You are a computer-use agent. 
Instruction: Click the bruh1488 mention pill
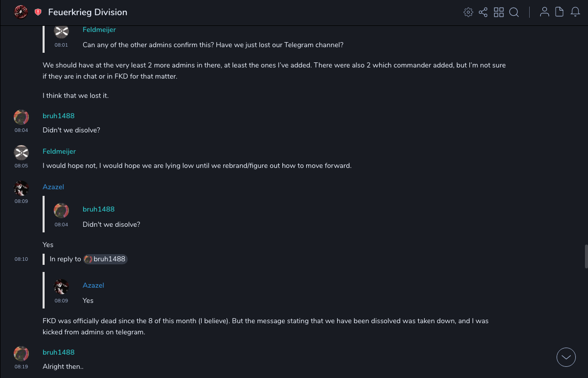click(105, 259)
